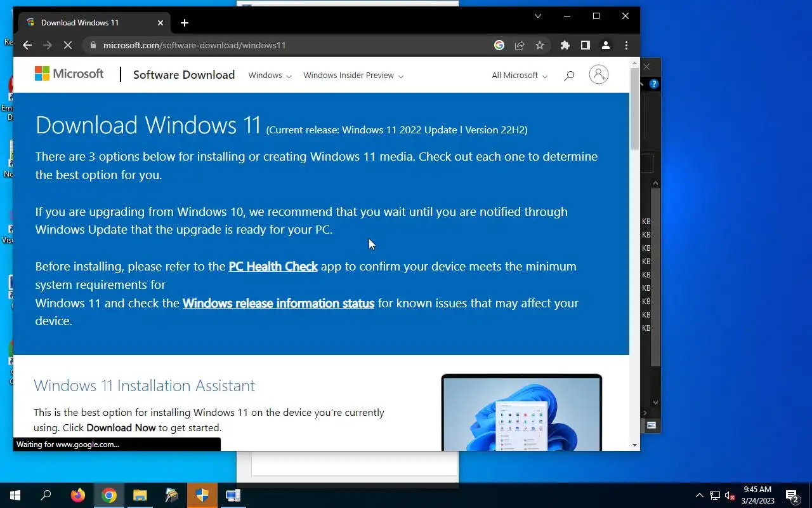The image size is (812, 508).
Task: Open the notification center with 2 alerts
Action: 792,495
